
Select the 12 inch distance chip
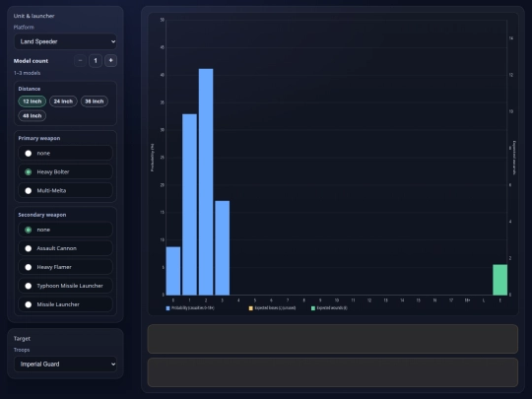33,101
